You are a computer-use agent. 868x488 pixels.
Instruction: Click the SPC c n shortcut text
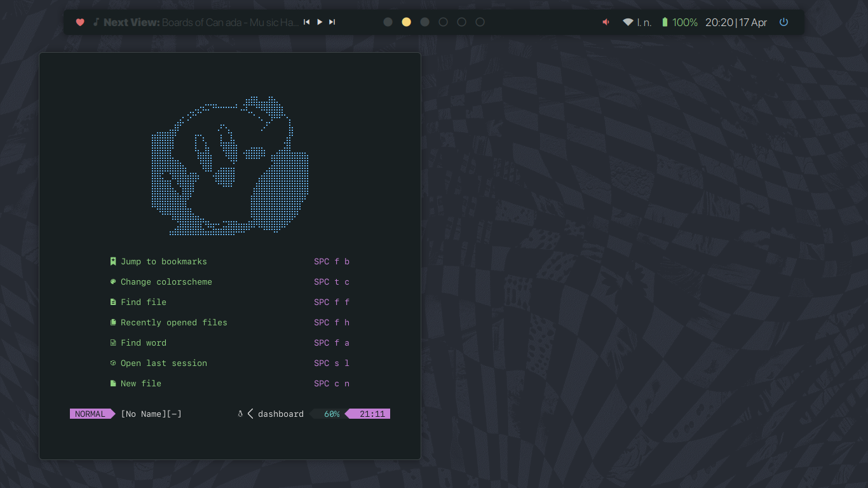332,383
